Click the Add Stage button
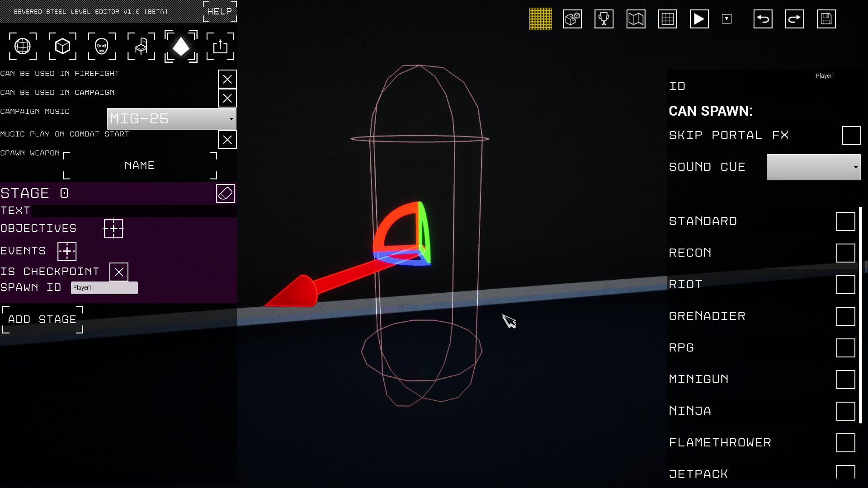The height and width of the screenshot is (488, 868). [x=42, y=319]
